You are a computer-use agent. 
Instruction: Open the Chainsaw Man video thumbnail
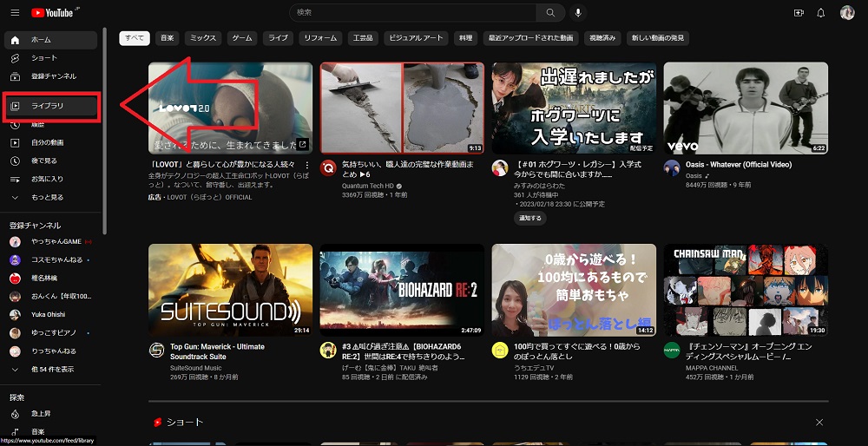(x=746, y=290)
